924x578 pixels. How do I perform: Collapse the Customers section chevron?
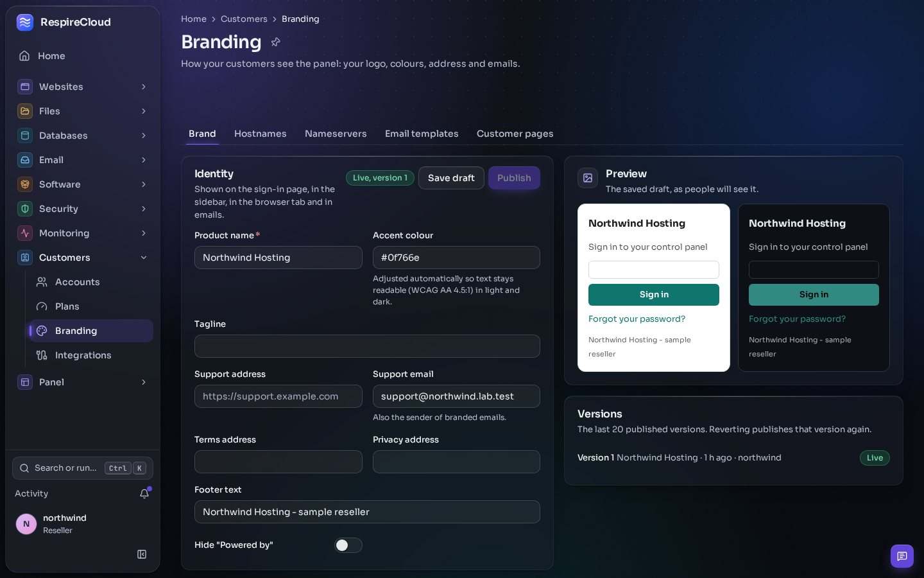pos(144,258)
